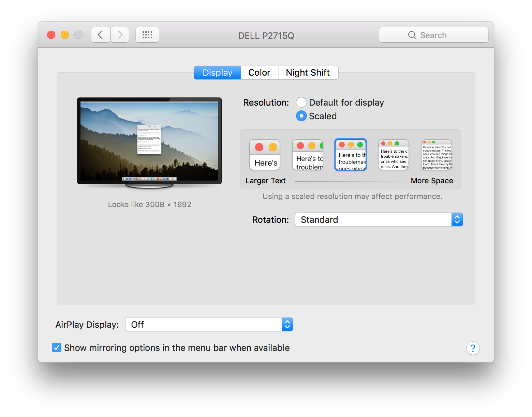Switch to the Color tab
532x417 pixels.
tap(260, 73)
